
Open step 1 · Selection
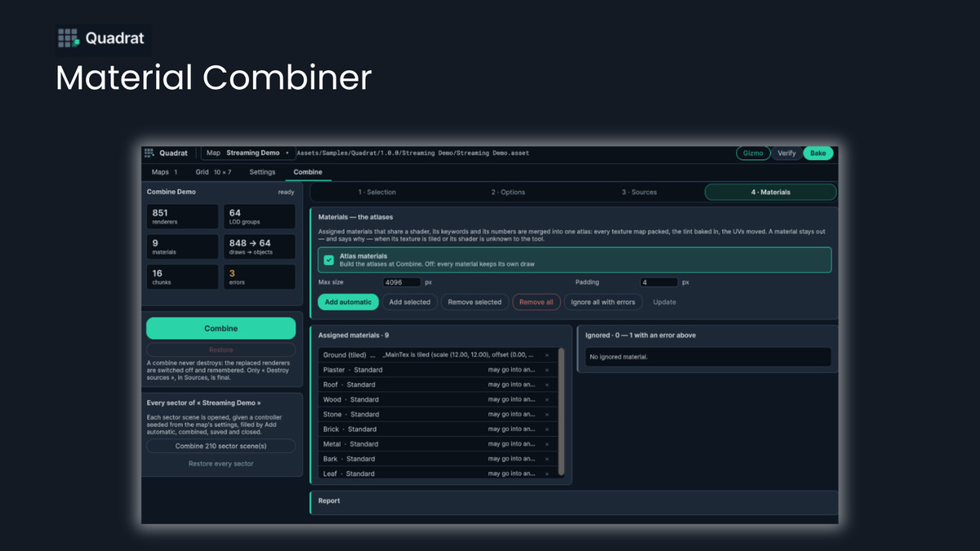(x=376, y=192)
